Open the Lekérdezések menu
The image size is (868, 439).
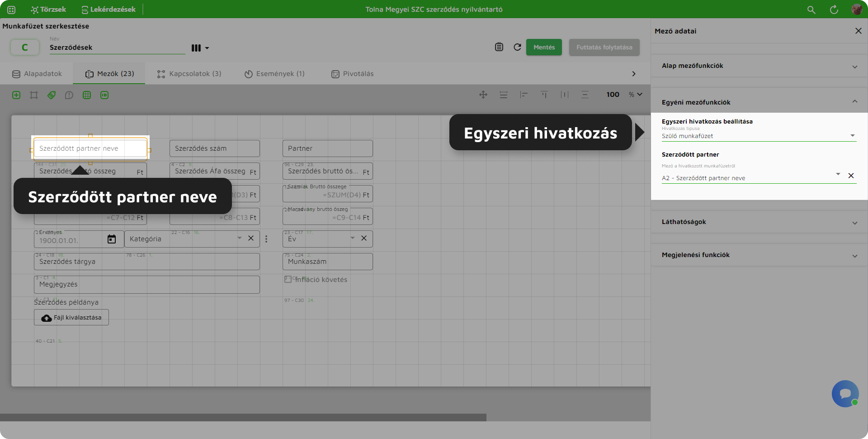(108, 10)
